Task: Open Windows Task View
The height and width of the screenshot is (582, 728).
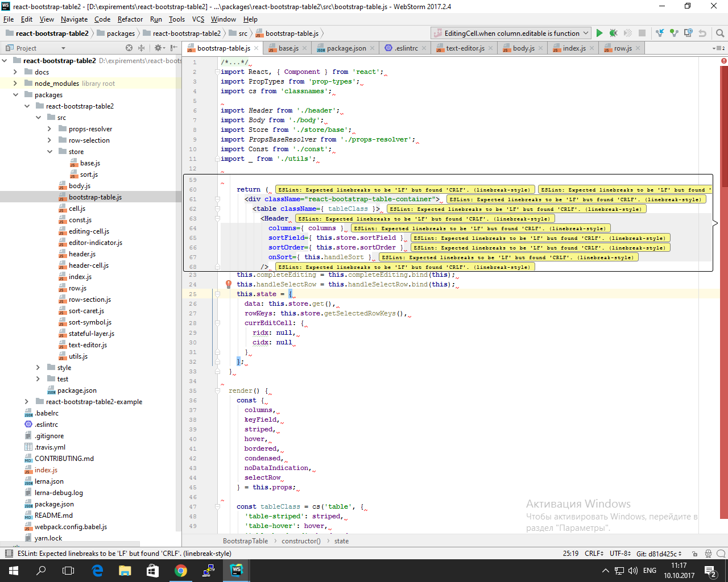Action: pyautogui.click(x=68, y=571)
